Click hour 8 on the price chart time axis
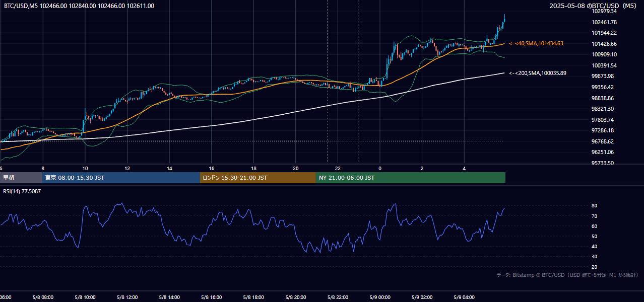The image size is (644, 302). click(43, 168)
